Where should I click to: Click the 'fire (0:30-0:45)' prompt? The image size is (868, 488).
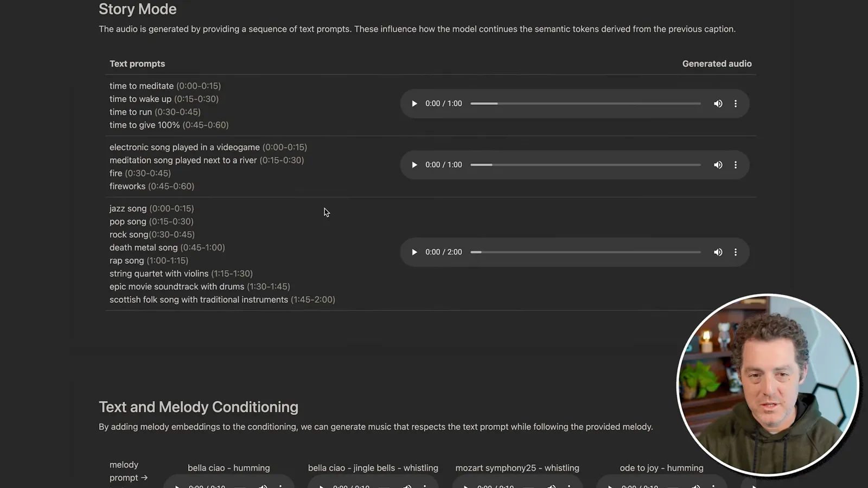tap(140, 173)
